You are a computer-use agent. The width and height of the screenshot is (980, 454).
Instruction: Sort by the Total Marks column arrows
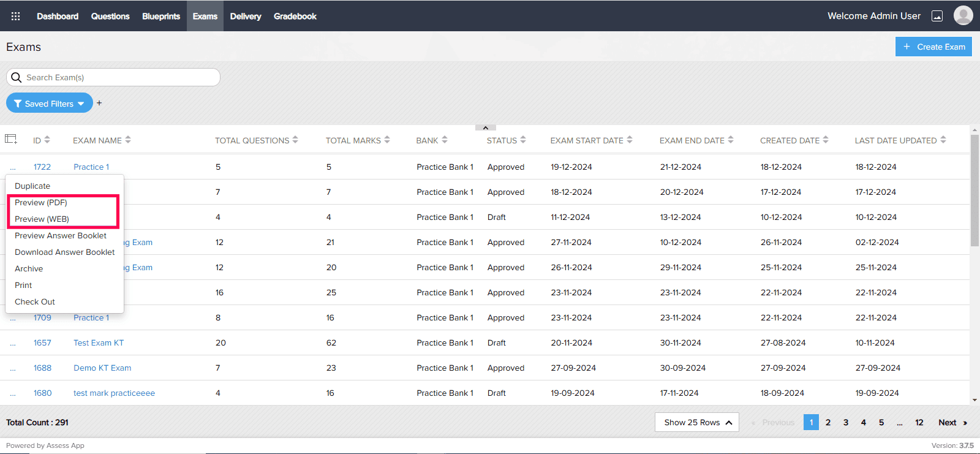pyautogui.click(x=387, y=140)
